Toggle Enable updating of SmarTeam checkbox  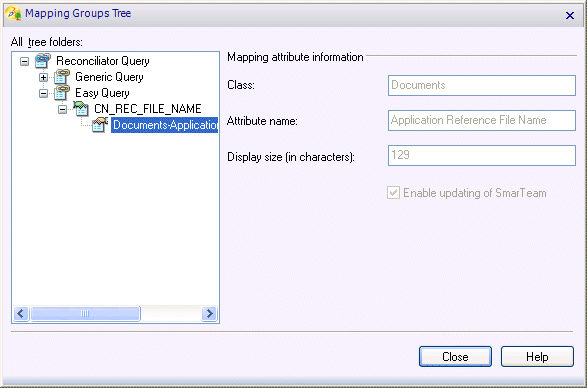[x=393, y=193]
